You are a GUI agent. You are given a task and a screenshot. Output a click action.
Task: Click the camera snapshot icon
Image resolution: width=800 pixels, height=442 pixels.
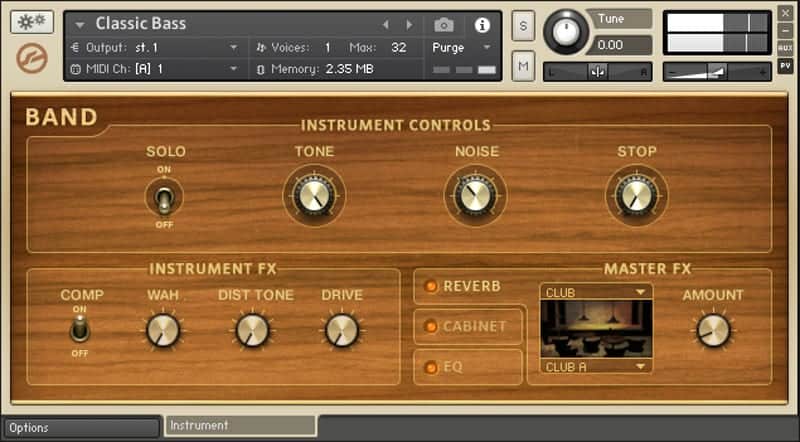click(444, 24)
